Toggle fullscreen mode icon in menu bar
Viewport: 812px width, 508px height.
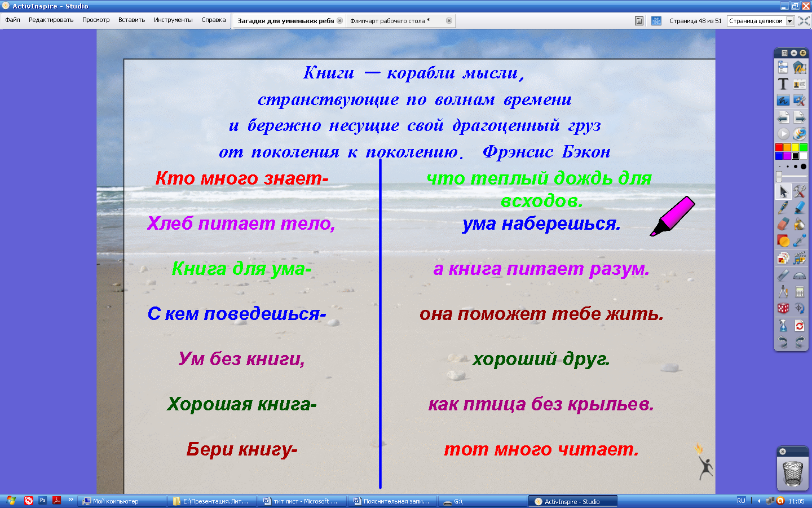point(804,21)
